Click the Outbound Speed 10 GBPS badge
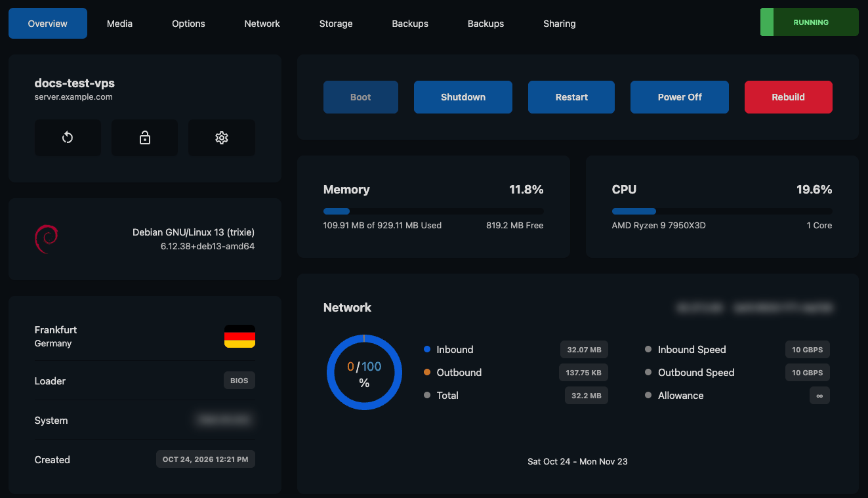This screenshot has width=868, height=498. 808,373
